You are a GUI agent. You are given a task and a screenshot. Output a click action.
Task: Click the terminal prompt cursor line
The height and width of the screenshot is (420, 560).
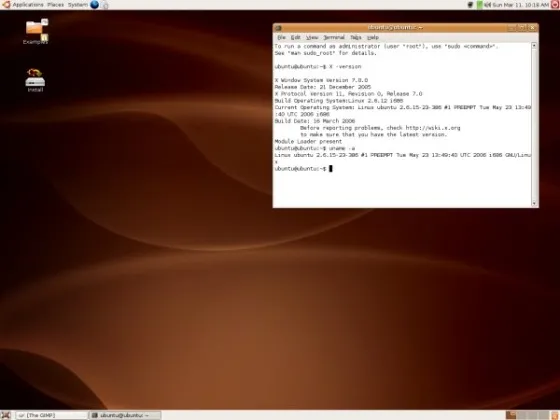[304, 169]
